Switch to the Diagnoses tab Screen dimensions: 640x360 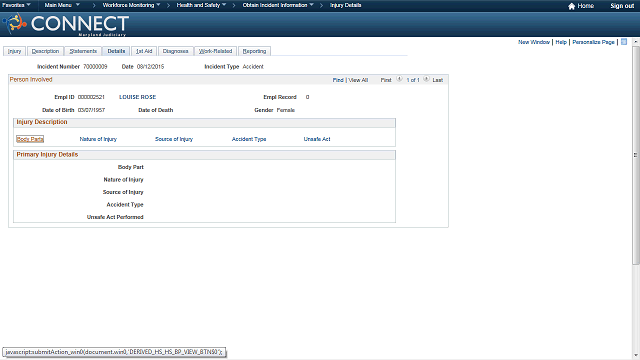pos(175,51)
